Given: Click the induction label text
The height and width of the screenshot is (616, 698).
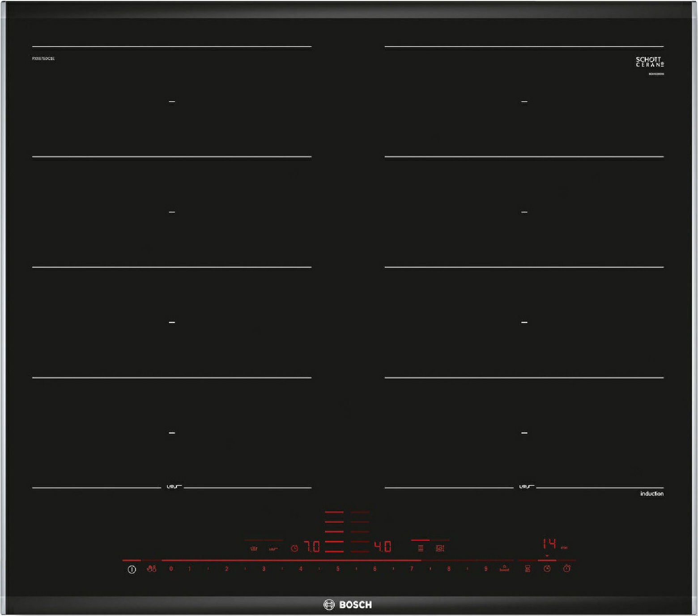Looking at the screenshot, I should (x=652, y=494).
